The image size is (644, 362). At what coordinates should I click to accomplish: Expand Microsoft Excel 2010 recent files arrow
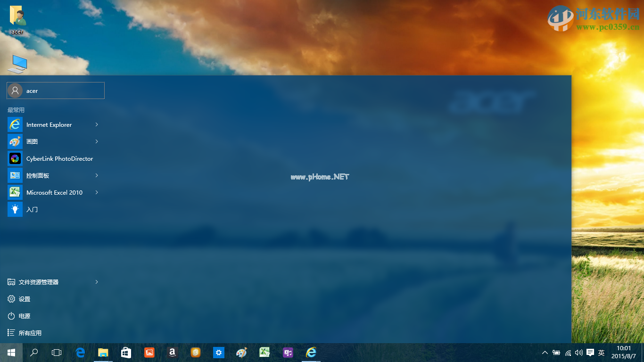pos(97,192)
